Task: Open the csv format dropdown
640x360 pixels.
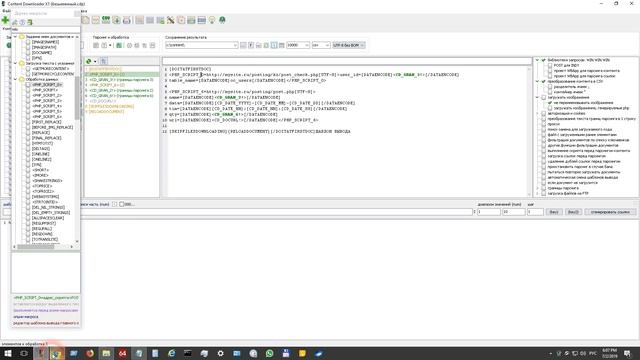Action: pyautogui.click(x=327, y=45)
